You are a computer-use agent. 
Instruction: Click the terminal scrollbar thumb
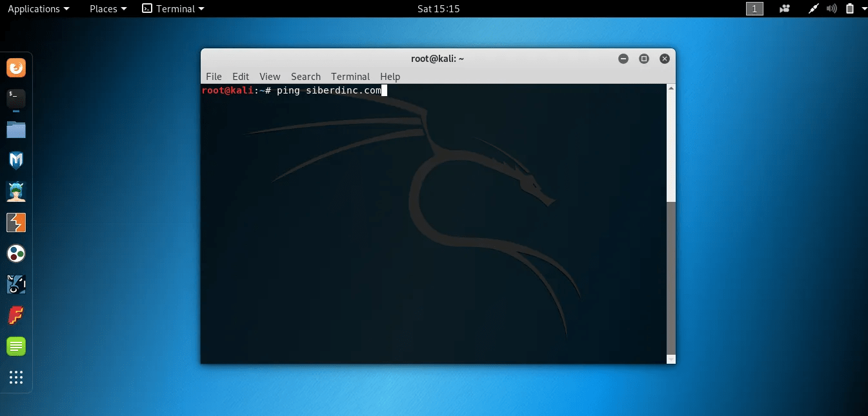tap(671, 277)
